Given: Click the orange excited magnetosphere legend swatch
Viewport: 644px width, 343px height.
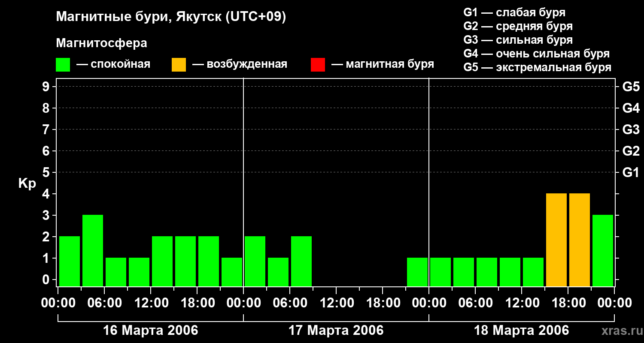Looking at the screenshot, I should pyautogui.click(x=179, y=65).
